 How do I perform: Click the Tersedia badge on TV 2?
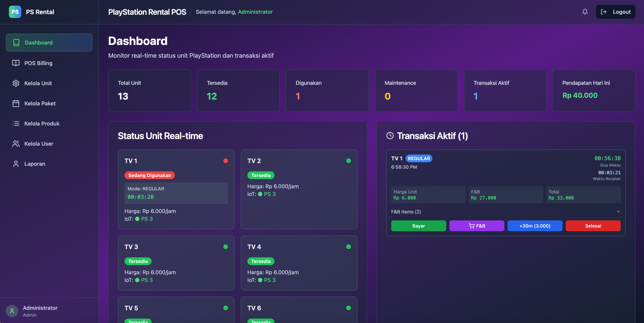261,175
